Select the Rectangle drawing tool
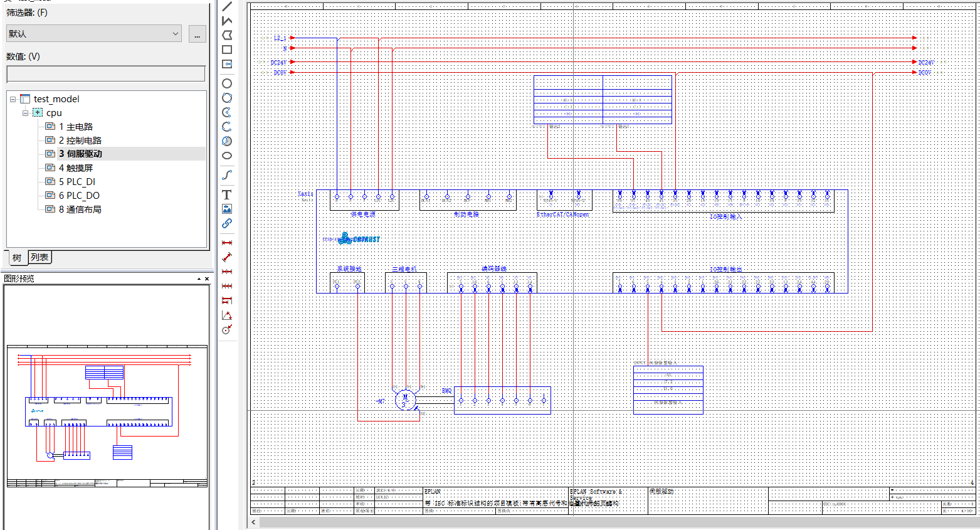The width and height of the screenshot is (980, 530). click(x=227, y=50)
